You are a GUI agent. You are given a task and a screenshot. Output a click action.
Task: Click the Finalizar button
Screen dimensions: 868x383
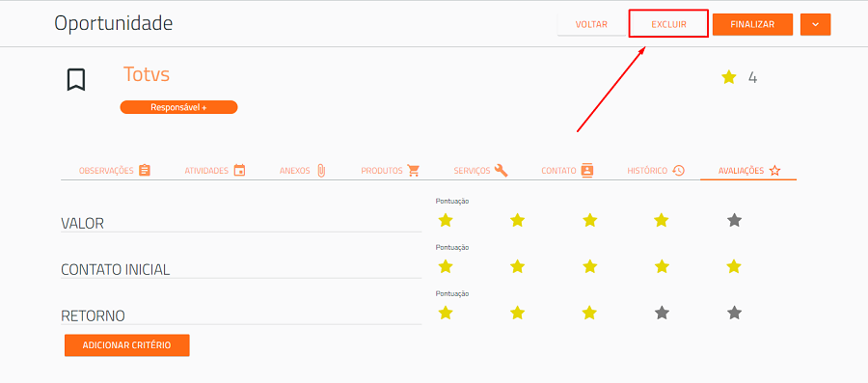pos(752,24)
